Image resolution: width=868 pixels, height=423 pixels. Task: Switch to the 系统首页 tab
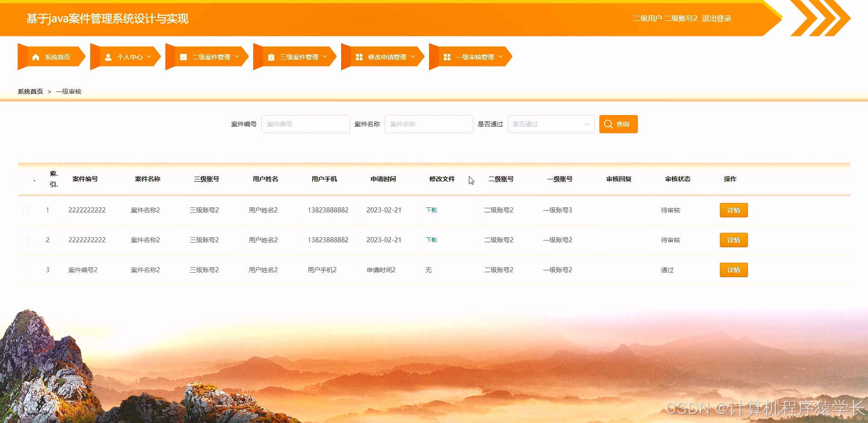click(57, 56)
